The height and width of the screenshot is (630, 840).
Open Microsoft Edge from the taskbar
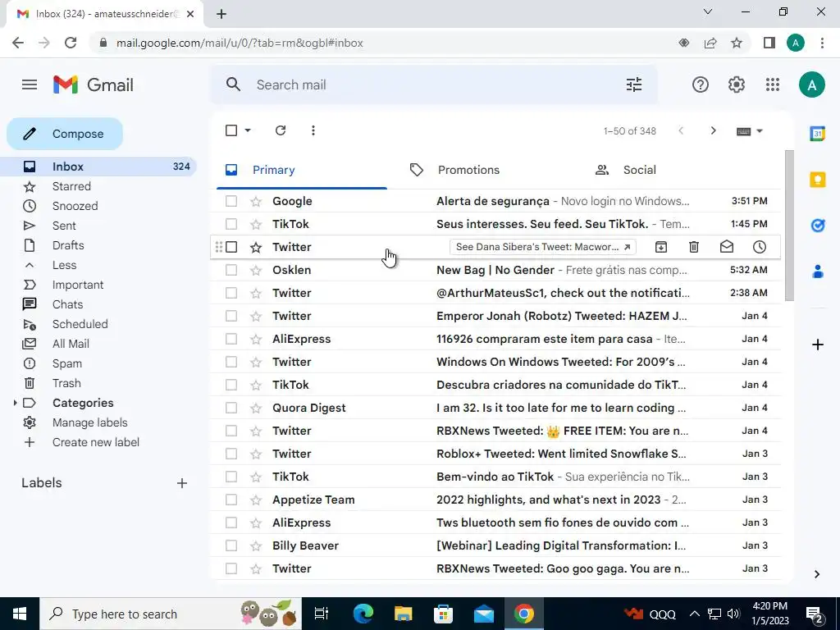(x=363, y=614)
